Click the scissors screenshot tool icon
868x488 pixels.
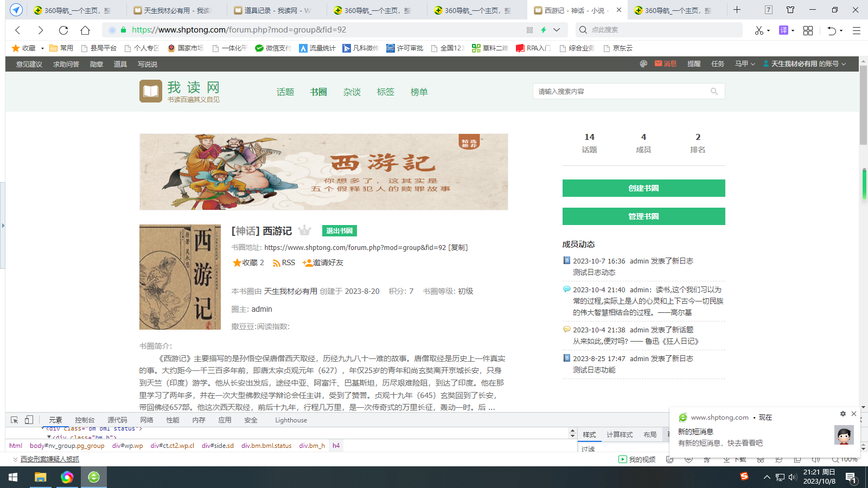click(x=759, y=30)
